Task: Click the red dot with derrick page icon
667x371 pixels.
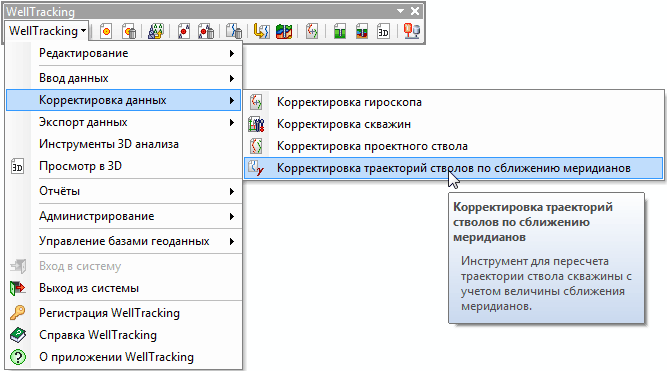Action: tap(184, 31)
